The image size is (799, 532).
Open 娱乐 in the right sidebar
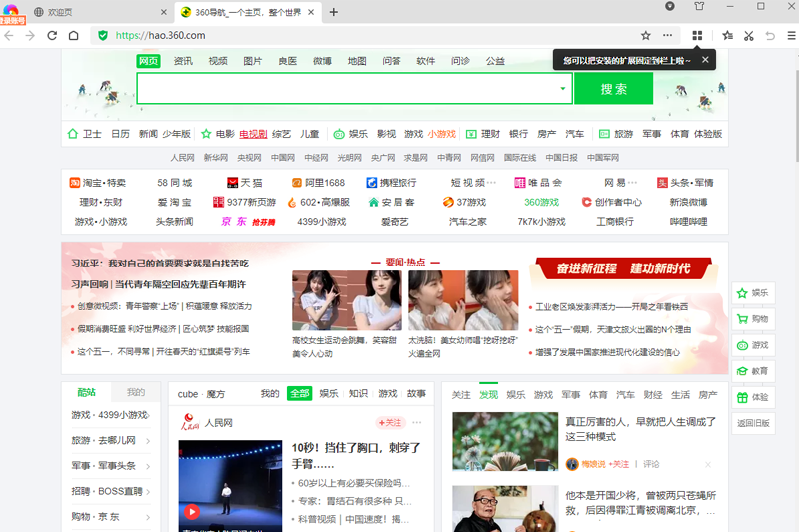pyautogui.click(x=753, y=293)
